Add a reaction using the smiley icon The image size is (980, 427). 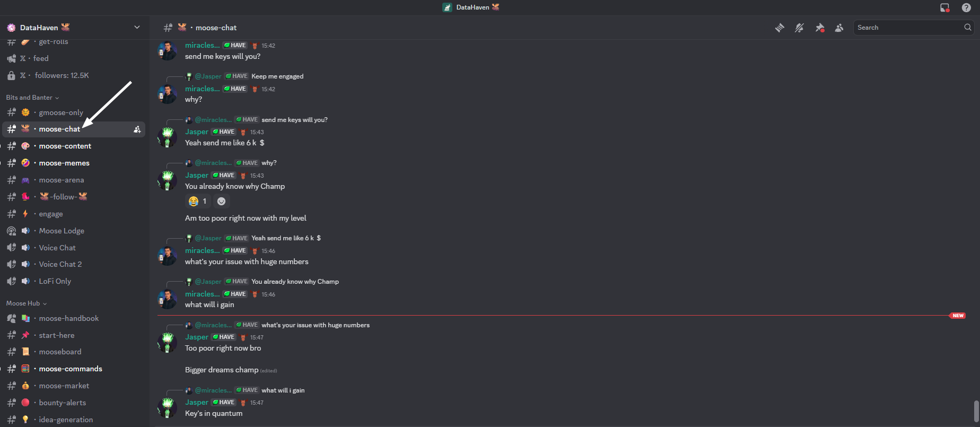click(222, 201)
